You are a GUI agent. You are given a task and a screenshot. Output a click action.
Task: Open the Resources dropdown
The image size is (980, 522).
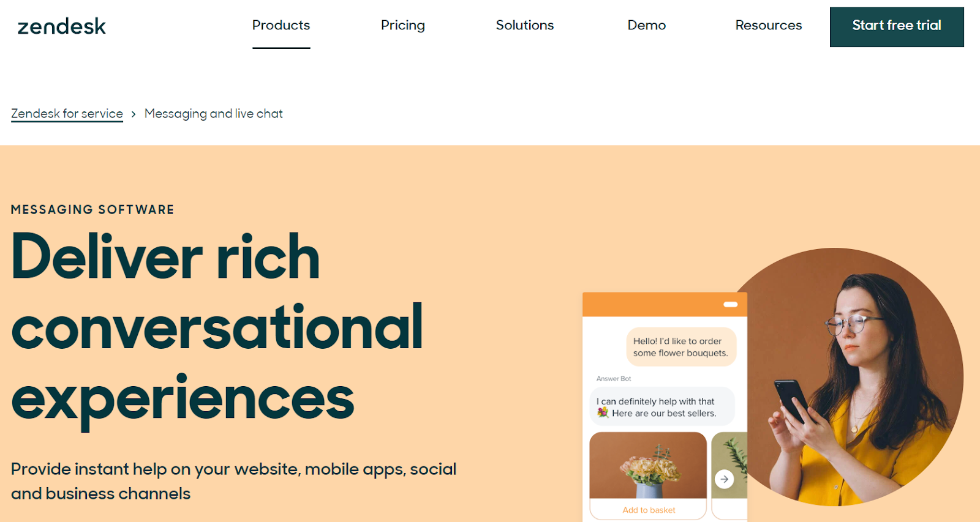(x=768, y=25)
